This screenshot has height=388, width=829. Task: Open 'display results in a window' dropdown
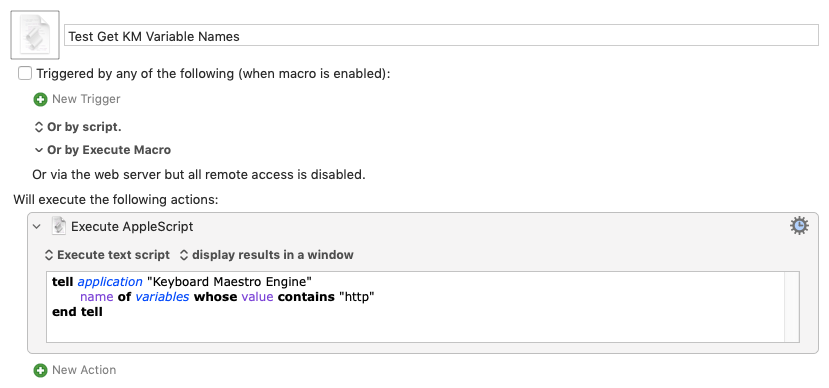[266, 255]
